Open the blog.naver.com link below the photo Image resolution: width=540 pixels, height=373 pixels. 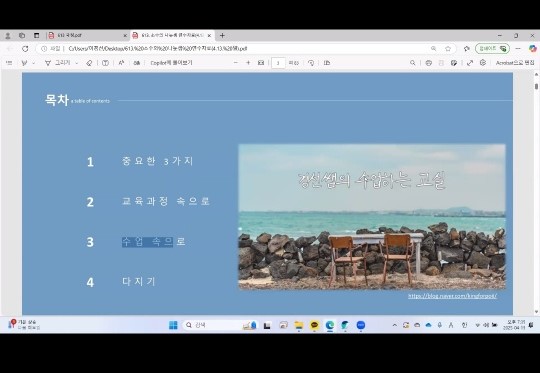click(452, 296)
